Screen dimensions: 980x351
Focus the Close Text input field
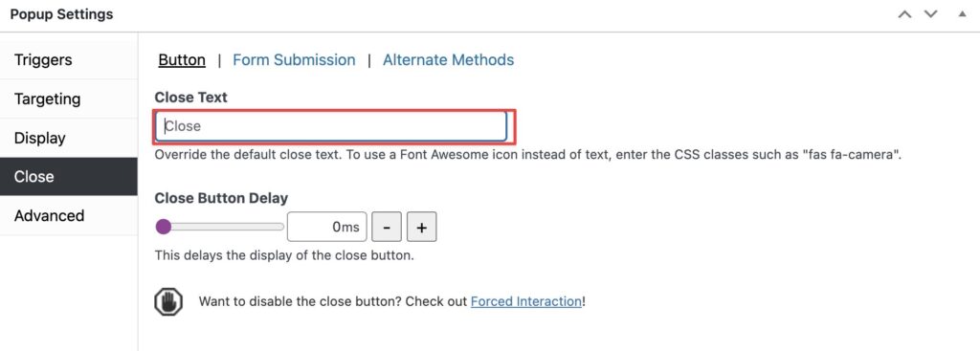[x=330, y=126]
